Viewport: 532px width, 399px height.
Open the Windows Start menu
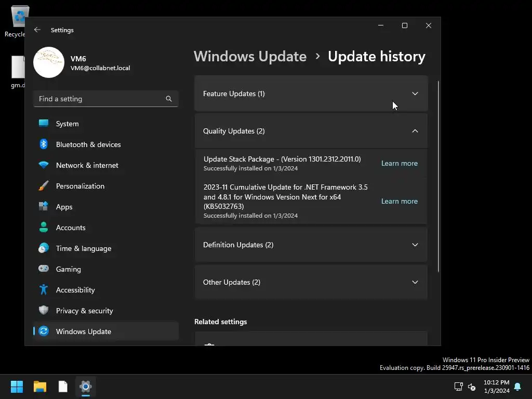pos(17,387)
